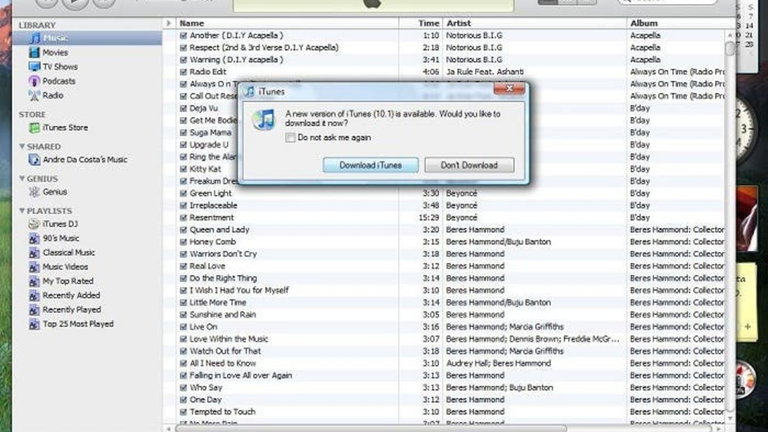Select the track 'Falling in Love All over Again'
Image resolution: width=768 pixels, height=432 pixels.
tap(240, 376)
